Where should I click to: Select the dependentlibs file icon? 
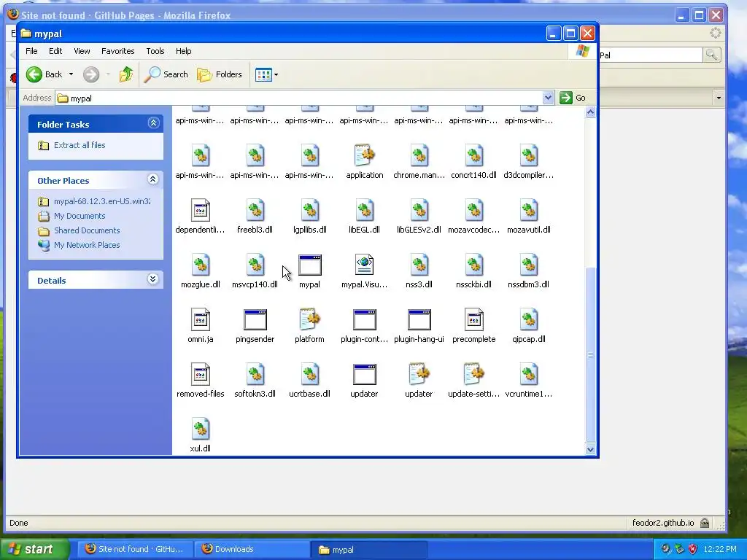[200, 211]
